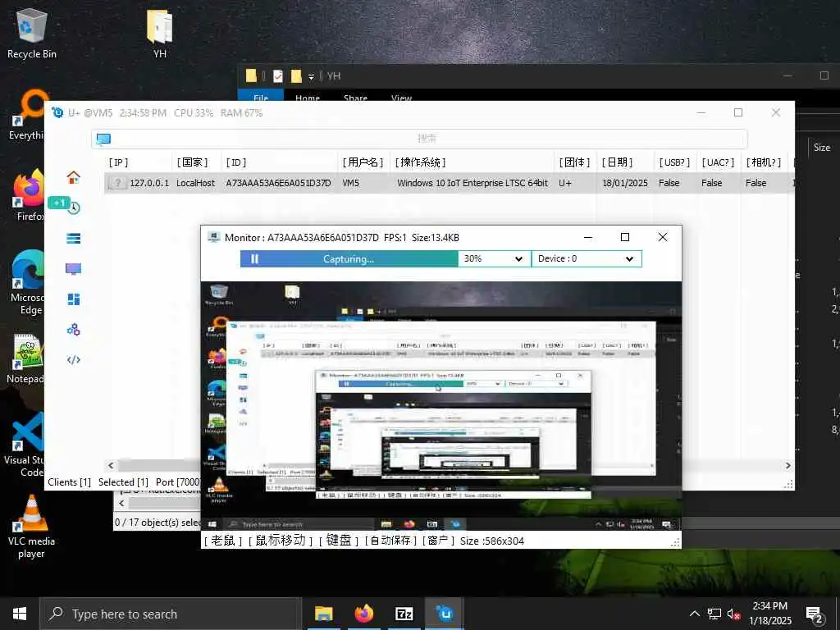Sort by the [IP] column header
This screenshot has width=840, height=630.
pos(118,162)
